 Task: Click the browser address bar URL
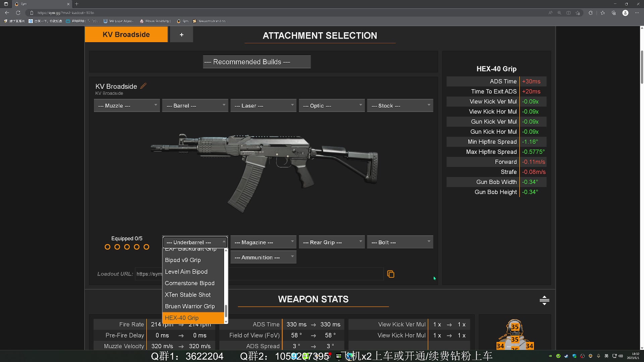(x=66, y=13)
